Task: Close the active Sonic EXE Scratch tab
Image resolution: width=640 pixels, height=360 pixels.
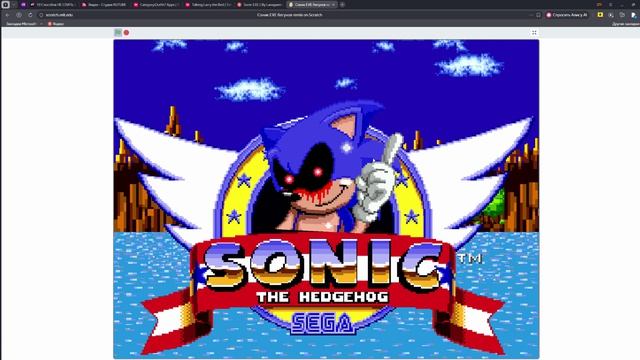Action: [333, 4]
